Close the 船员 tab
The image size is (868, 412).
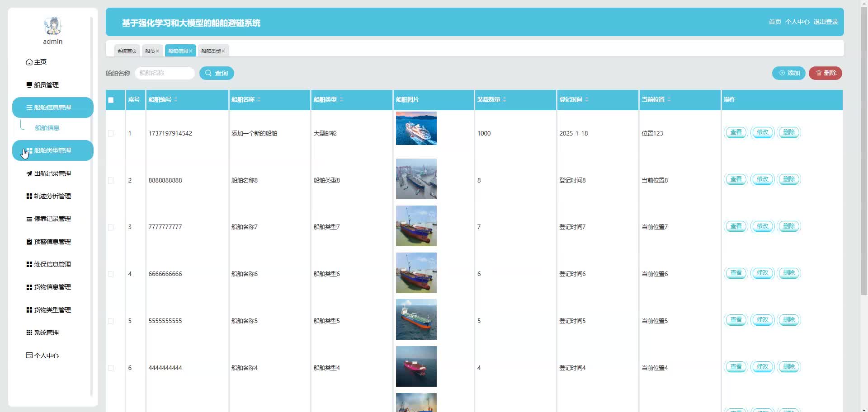tap(158, 51)
